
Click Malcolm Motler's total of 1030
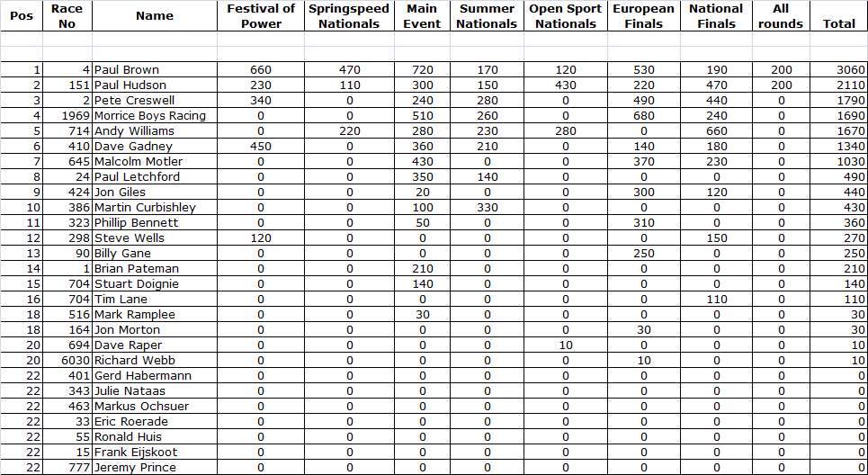[839, 161]
